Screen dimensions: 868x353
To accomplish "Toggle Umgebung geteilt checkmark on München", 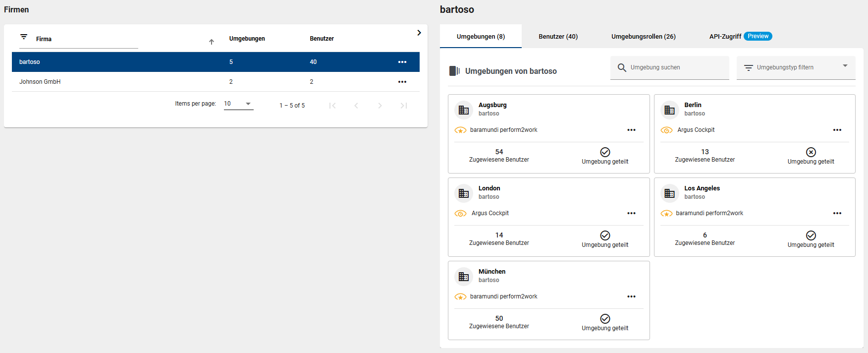I will click(x=605, y=319).
